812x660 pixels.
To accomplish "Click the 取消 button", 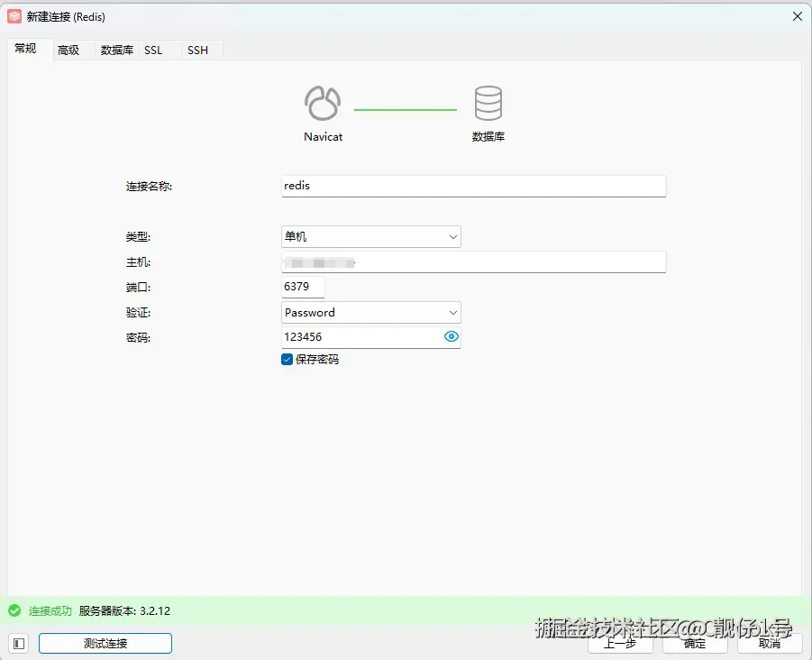I will [x=770, y=644].
